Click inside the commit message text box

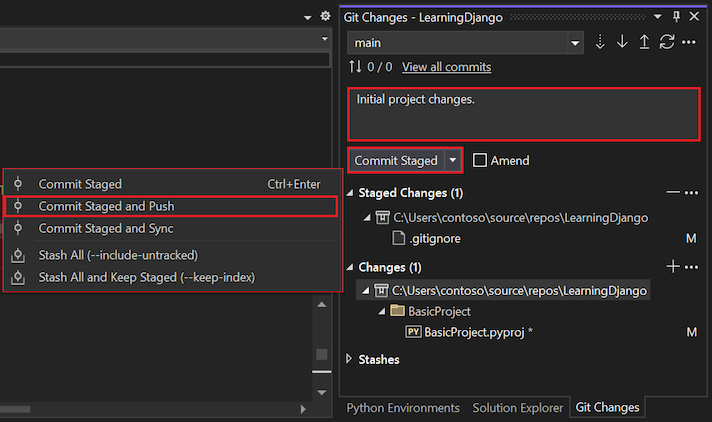pyautogui.click(x=522, y=114)
